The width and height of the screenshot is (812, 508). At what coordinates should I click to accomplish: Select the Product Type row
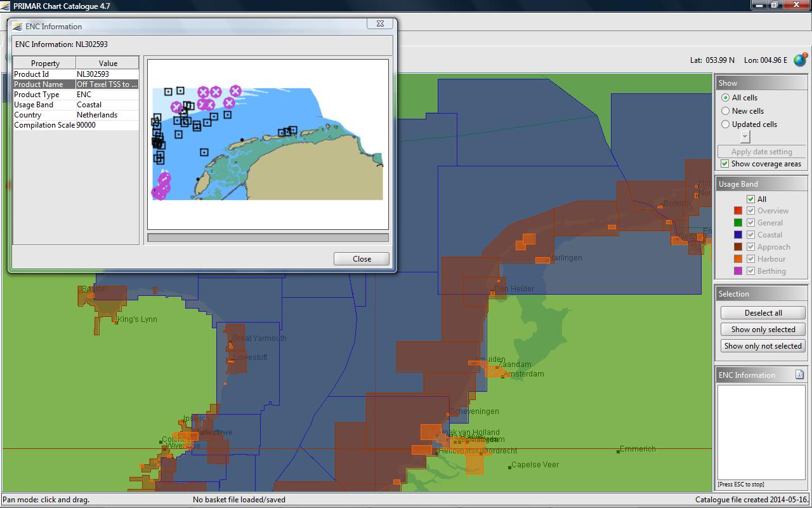[76, 95]
